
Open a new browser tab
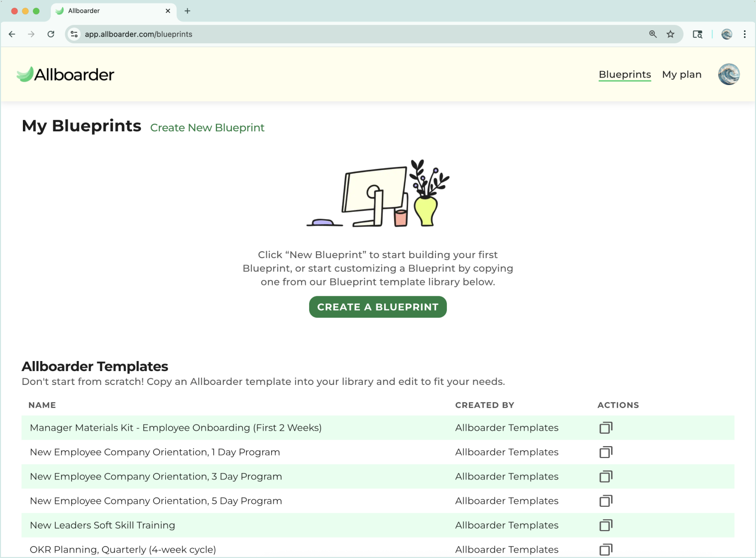[x=188, y=11]
